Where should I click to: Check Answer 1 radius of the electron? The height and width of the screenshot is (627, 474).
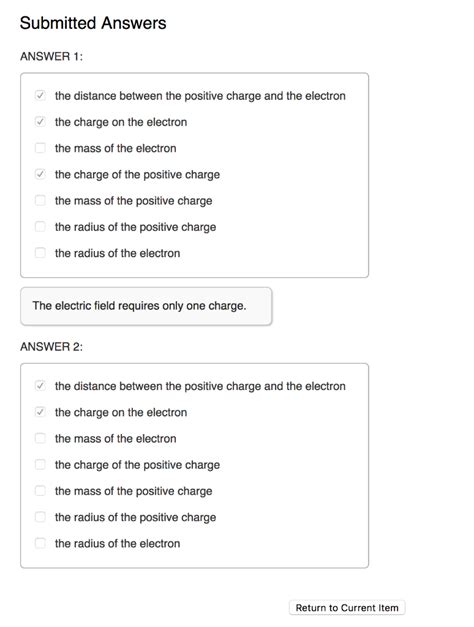pos(40,253)
